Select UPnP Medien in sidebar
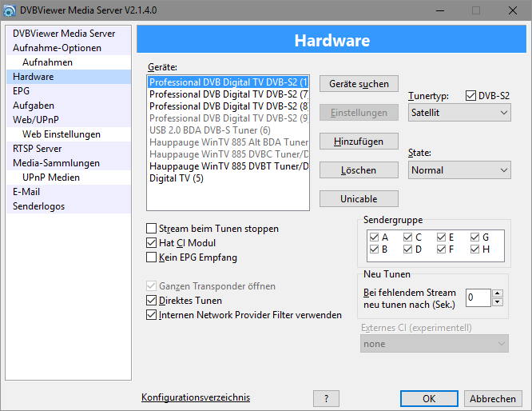532x411 pixels. click(x=69, y=178)
